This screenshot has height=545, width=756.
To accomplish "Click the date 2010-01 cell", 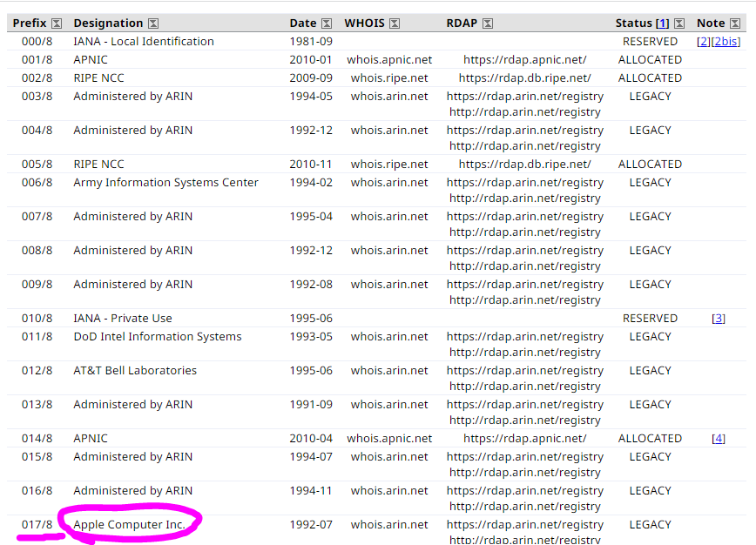I will tap(311, 60).
